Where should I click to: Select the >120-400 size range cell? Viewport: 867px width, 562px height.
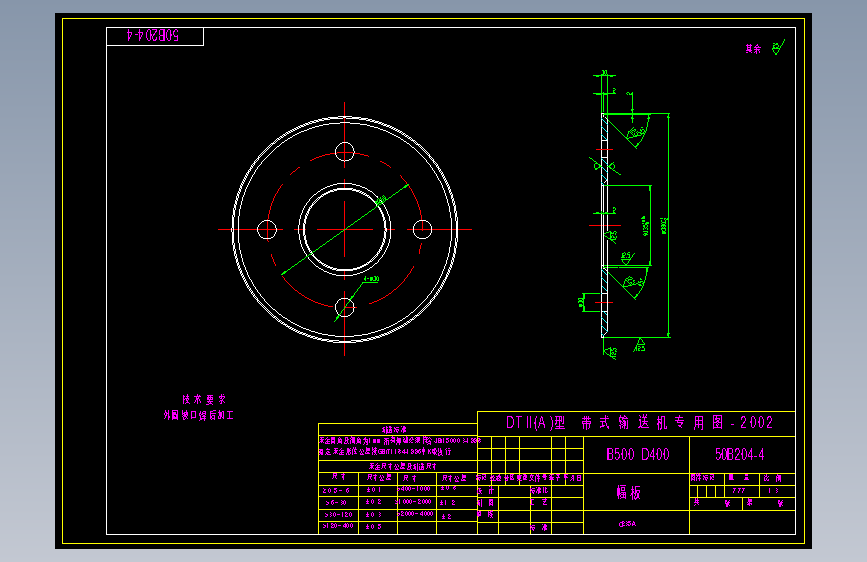click(338, 526)
